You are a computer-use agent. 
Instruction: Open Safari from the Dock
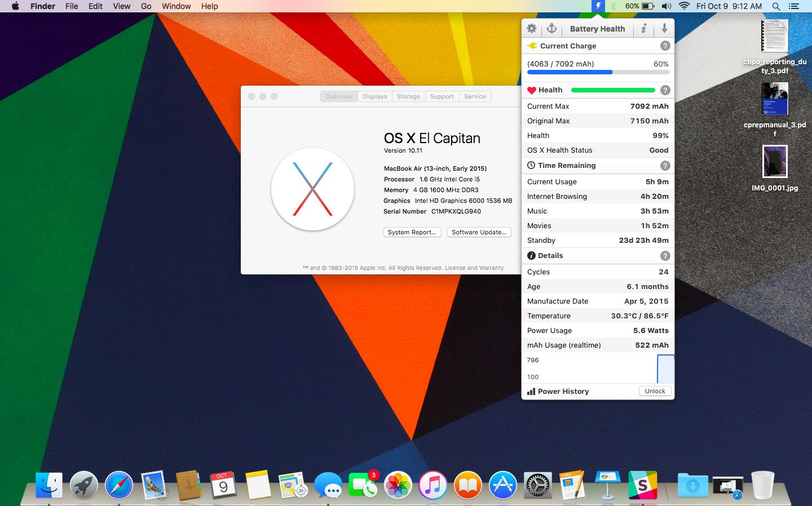(x=119, y=485)
